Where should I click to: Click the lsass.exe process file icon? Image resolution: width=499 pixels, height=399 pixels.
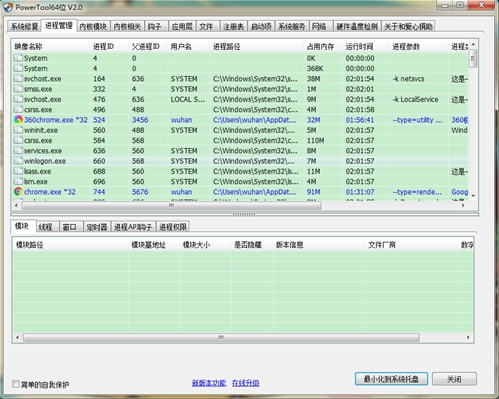tap(18, 171)
